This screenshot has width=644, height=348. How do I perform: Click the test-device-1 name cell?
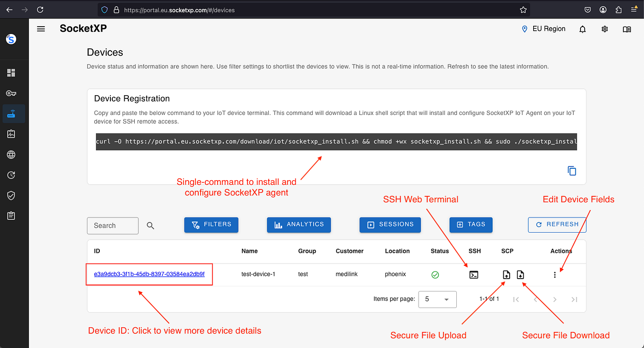pos(258,274)
